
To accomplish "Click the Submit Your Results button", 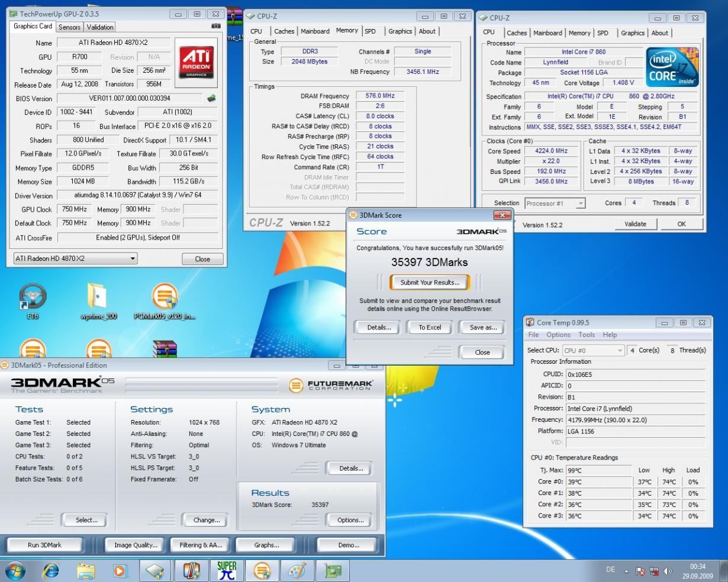I will (x=429, y=283).
